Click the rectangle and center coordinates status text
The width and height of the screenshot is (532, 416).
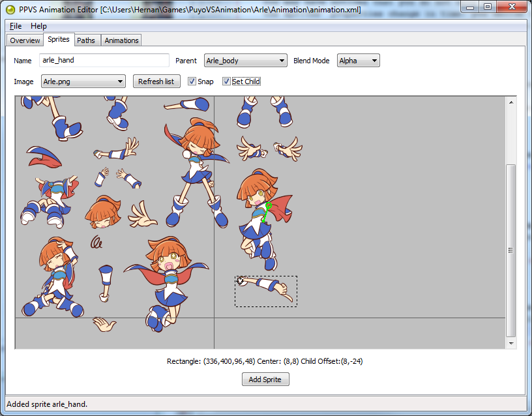[265, 361]
